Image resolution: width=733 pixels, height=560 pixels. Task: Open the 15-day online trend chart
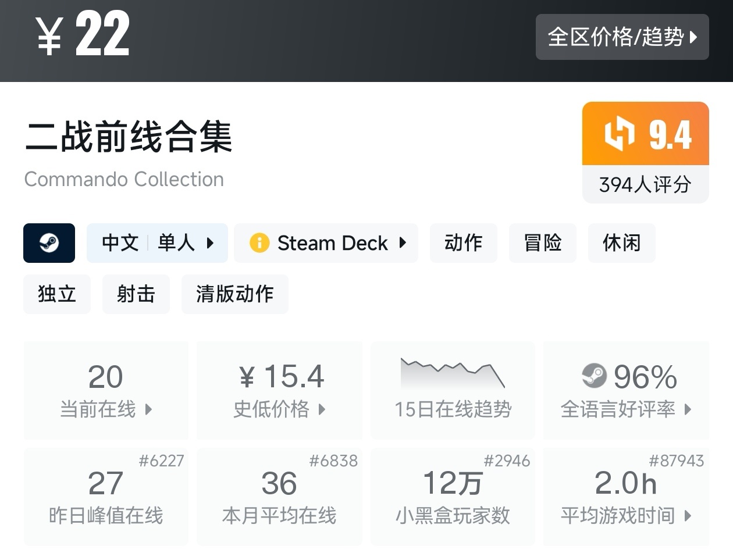pos(453,390)
